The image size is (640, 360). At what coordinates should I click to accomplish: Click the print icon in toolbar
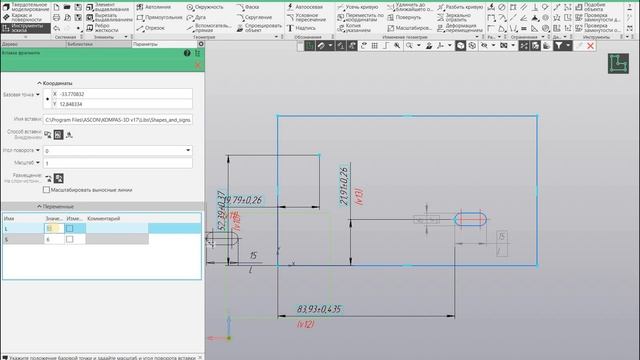(57, 18)
